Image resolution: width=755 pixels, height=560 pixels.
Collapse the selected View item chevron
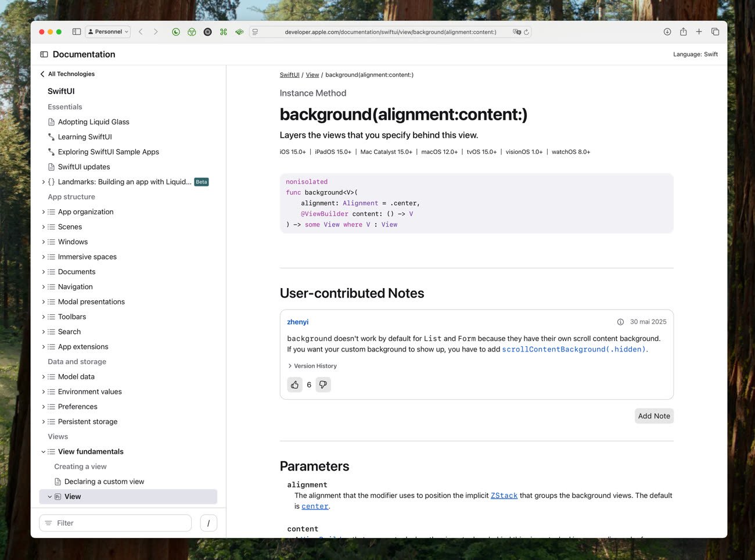click(49, 497)
